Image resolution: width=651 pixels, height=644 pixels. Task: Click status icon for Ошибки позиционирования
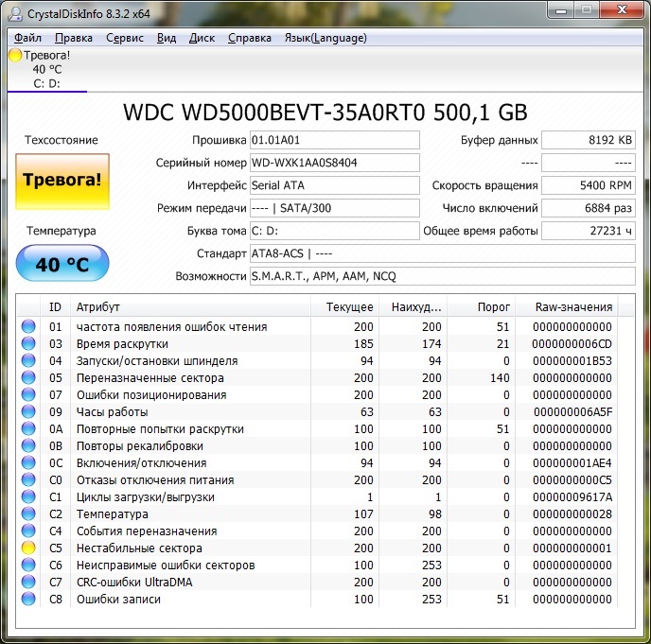click(x=28, y=394)
